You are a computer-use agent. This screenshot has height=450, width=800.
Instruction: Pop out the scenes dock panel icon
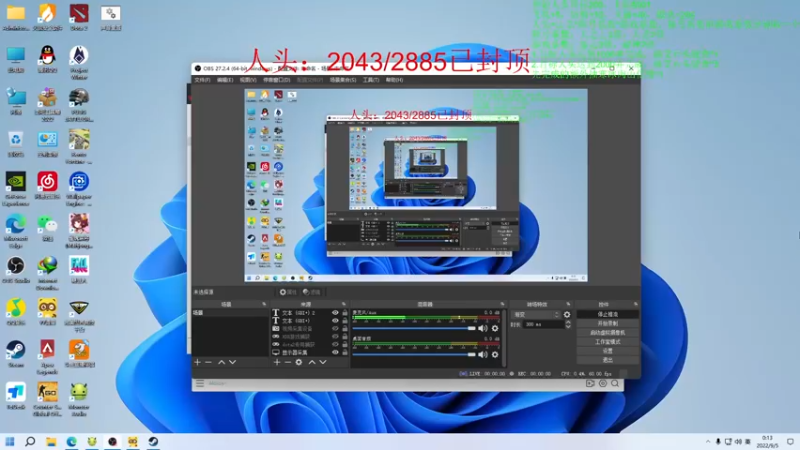(264, 304)
